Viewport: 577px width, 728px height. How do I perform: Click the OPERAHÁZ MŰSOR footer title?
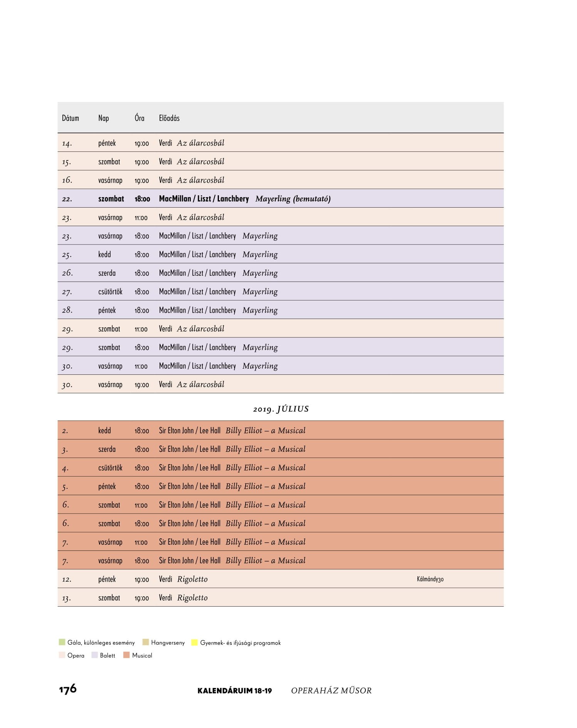click(331, 690)
